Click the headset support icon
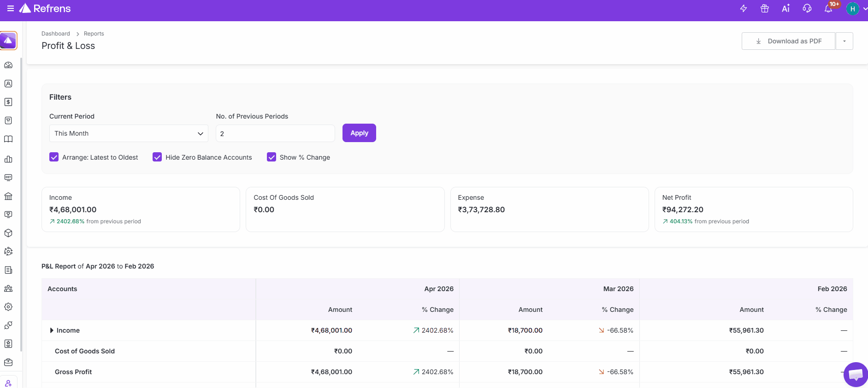Viewport: 868px width, 388px height. (x=807, y=9)
